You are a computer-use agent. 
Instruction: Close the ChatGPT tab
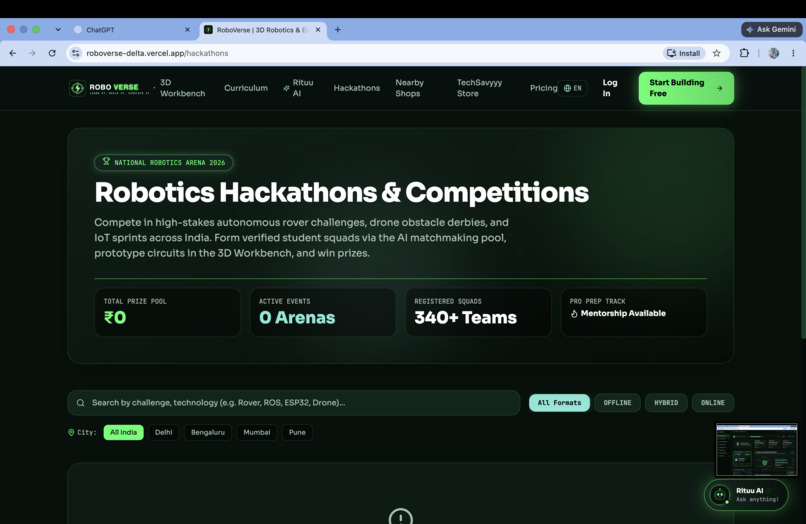coord(187,30)
